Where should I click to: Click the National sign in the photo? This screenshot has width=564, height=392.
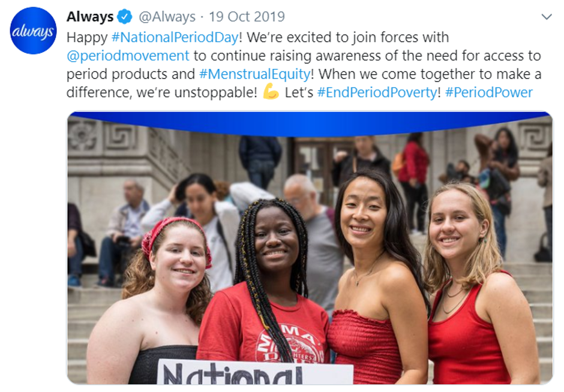[x=255, y=372]
